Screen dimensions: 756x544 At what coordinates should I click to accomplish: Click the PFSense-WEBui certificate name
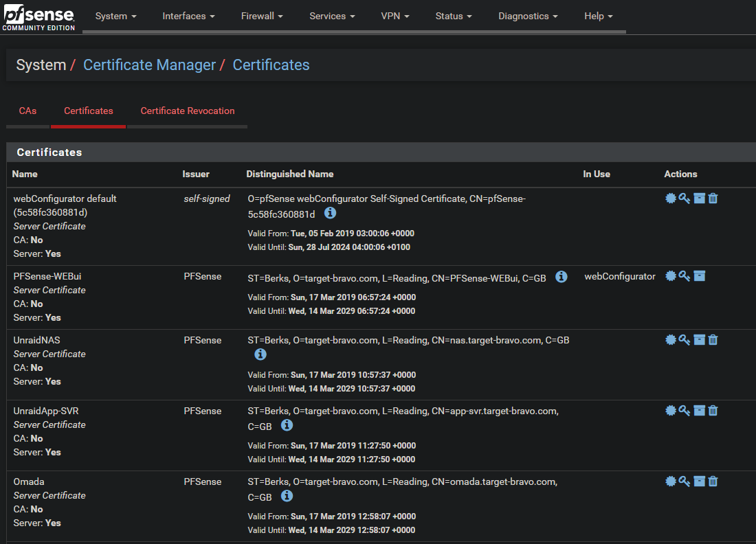pos(47,277)
